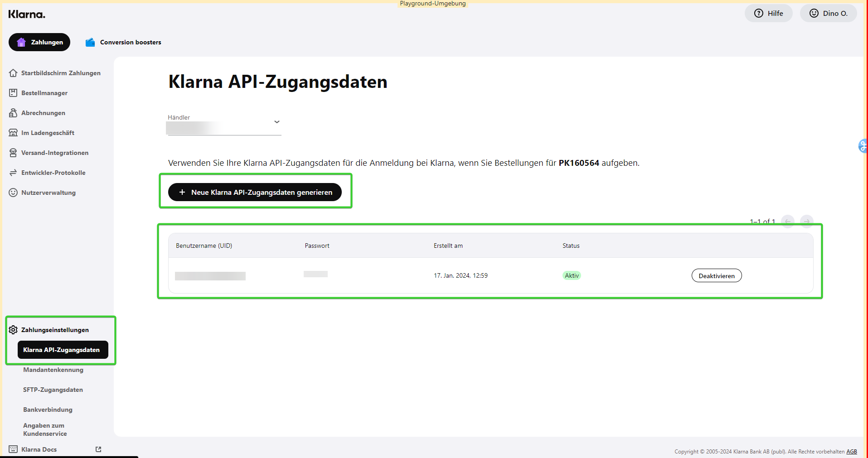Switch to Conversion boosters tab

123,42
